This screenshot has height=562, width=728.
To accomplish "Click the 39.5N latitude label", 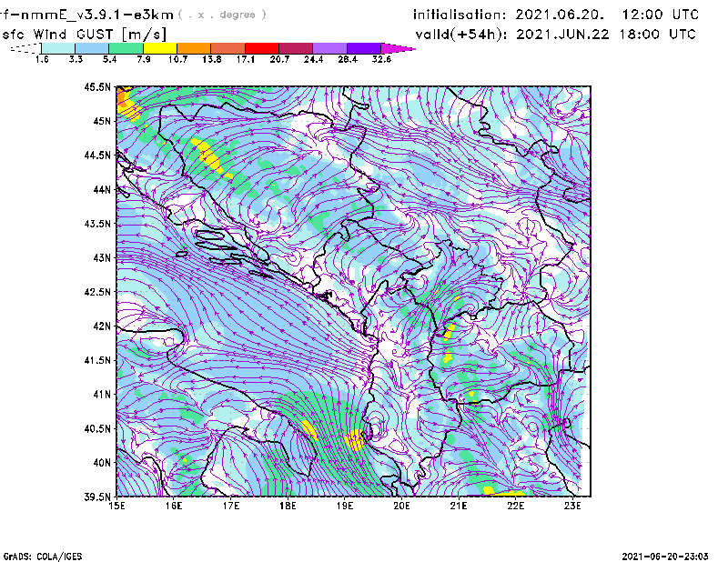I will (97, 497).
